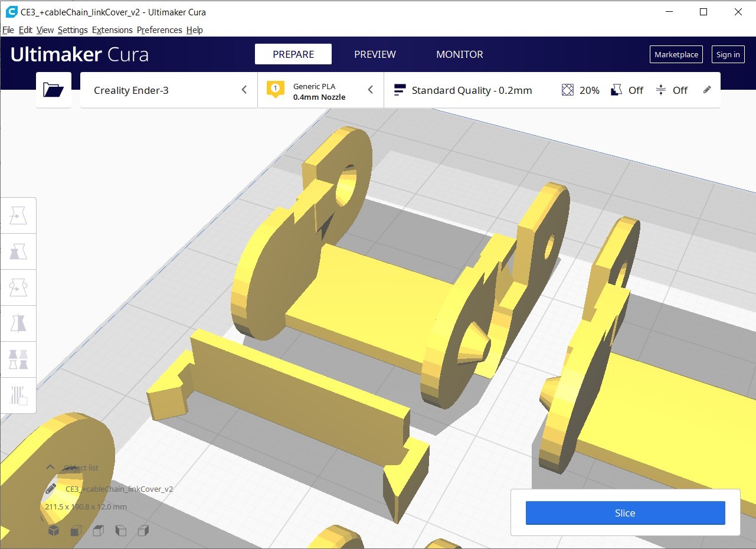Maximize the Cura window

pyautogui.click(x=703, y=12)
